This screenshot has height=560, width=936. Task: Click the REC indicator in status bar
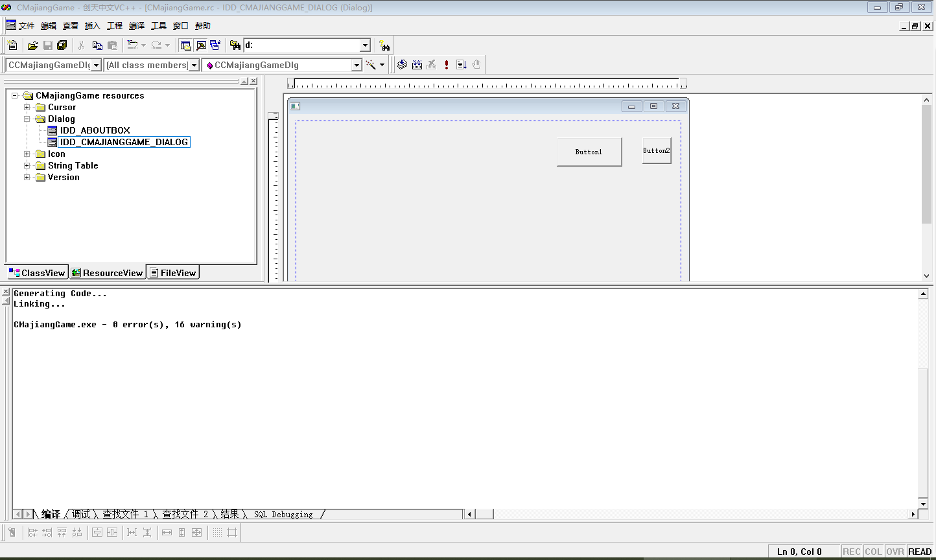pos(852,552)
